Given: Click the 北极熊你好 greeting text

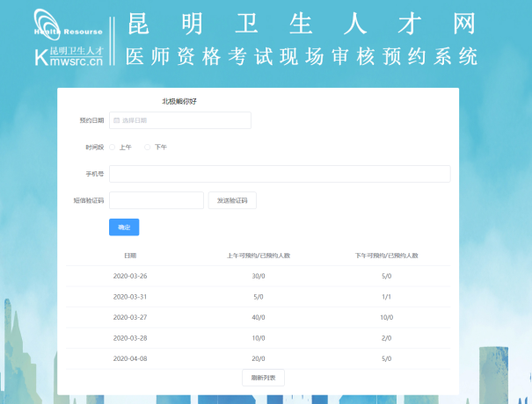Looking at the screenshot, I should (179, 101).
